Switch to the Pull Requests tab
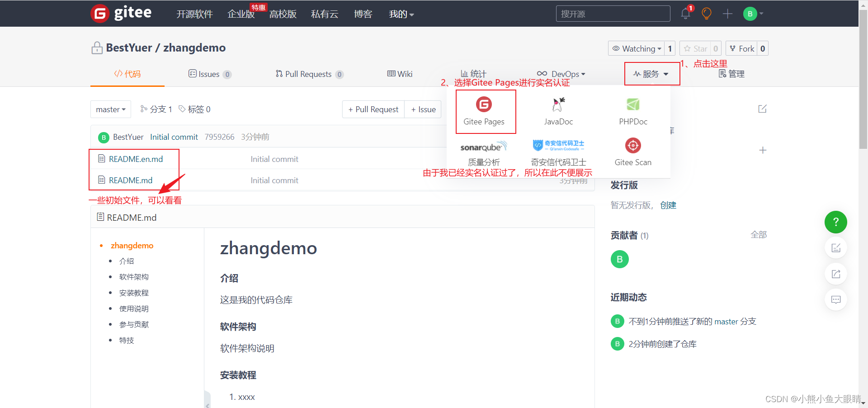This screenshot has height=408, width=868. (310, 74)
